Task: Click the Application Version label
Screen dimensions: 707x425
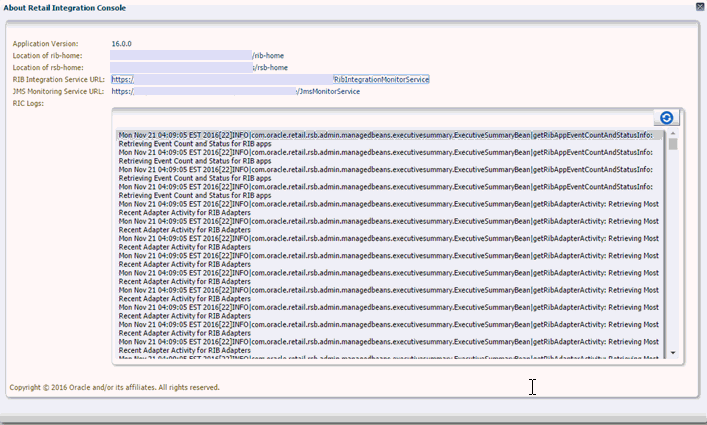Action: click(x=45, y=44)
